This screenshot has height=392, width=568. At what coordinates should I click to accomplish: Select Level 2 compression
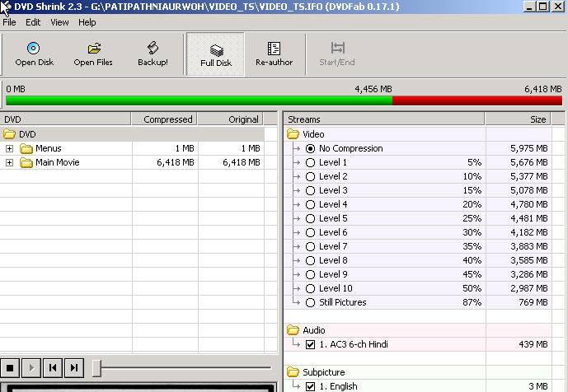pyautogui.click(x=310, y=176)
